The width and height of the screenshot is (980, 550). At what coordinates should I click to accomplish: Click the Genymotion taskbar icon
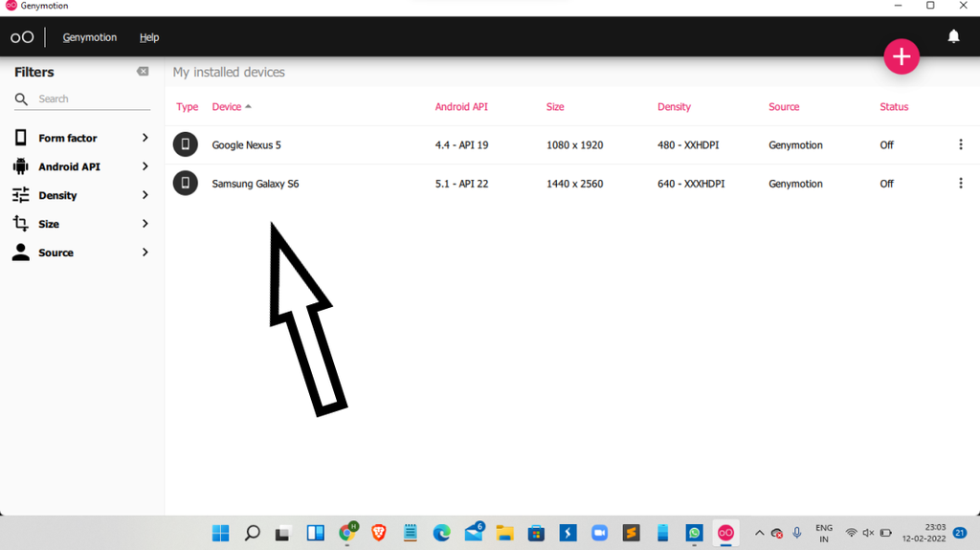pos(725,533)
